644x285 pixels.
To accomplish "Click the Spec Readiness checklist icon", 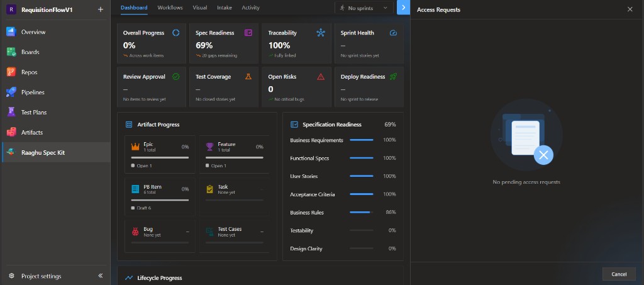I will (x=248, y=33).
